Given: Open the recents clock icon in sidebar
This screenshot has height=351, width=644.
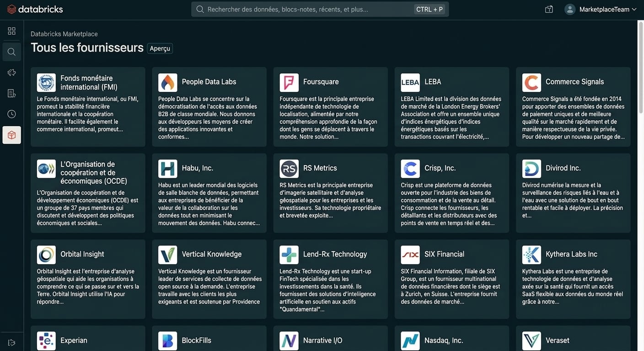Looking at the screenshot, I should 11,114.
